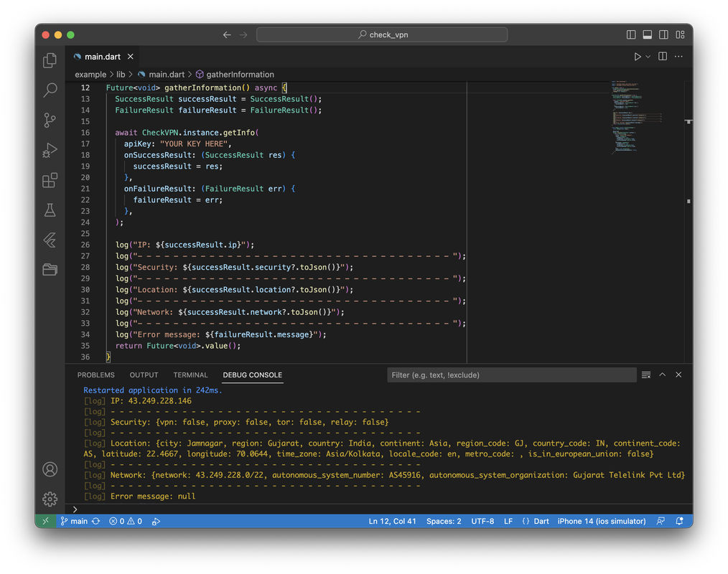Open the Extensions view

(50, 180)
